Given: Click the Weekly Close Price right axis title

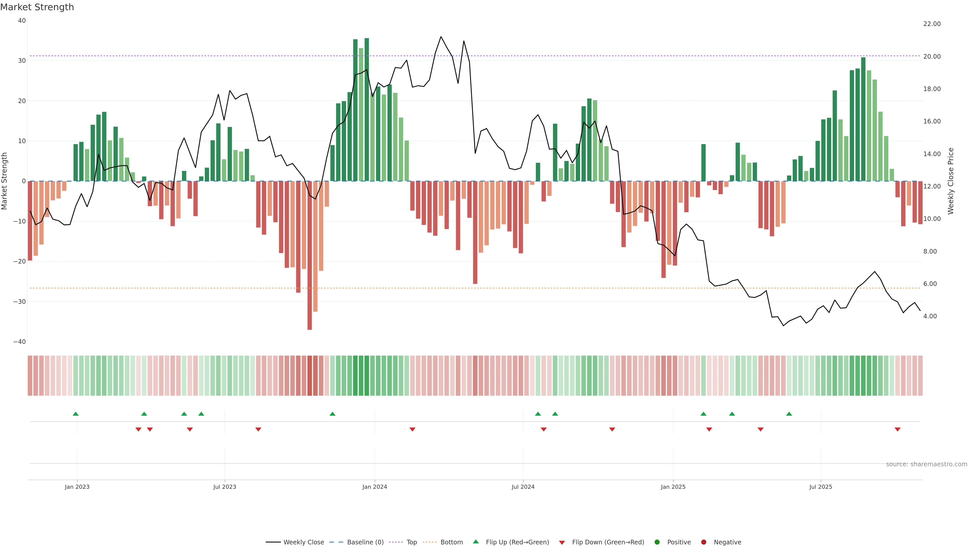Looking at the screenshot, I should click(x=950, y=181).
